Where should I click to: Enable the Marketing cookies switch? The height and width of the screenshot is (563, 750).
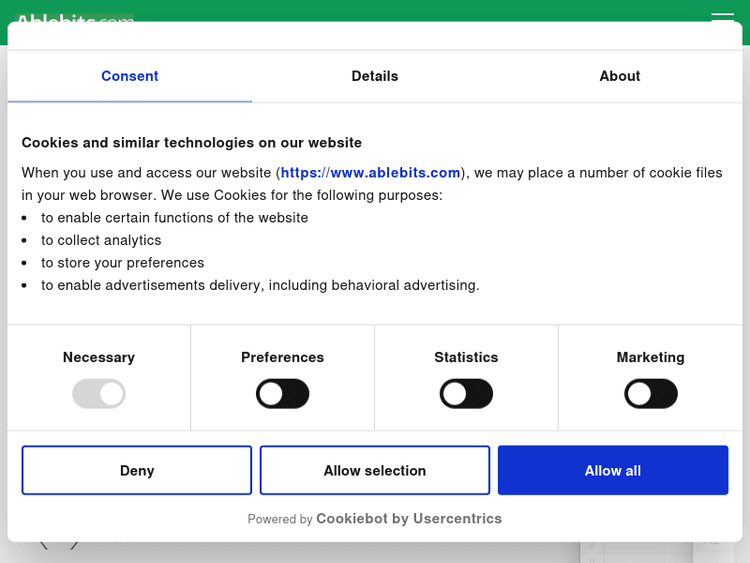[x=650, y=394]
